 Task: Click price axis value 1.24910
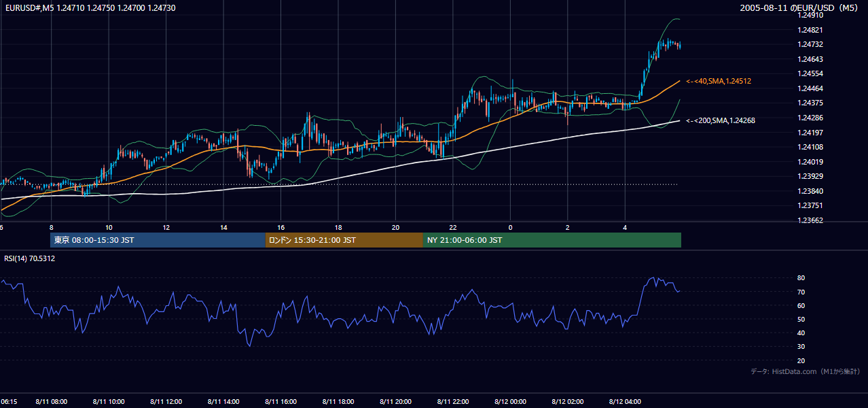point(811,15)
